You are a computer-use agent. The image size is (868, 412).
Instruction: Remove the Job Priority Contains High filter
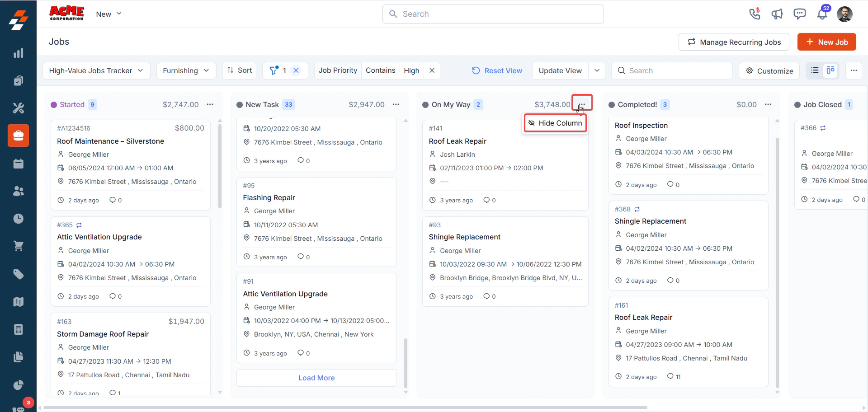(x=432, y=70)
